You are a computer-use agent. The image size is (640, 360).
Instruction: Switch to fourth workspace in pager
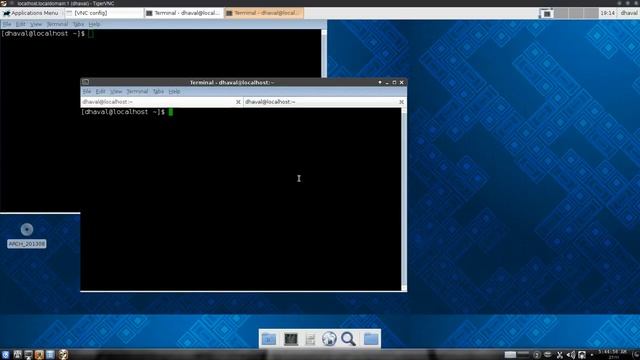(591, 13)
